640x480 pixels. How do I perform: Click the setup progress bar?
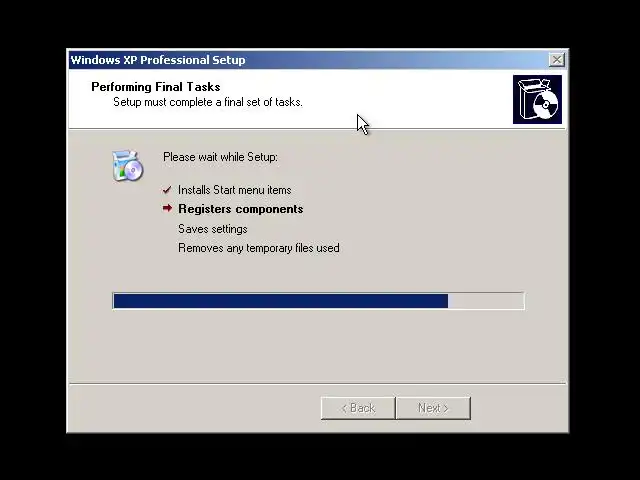(318, 301)
